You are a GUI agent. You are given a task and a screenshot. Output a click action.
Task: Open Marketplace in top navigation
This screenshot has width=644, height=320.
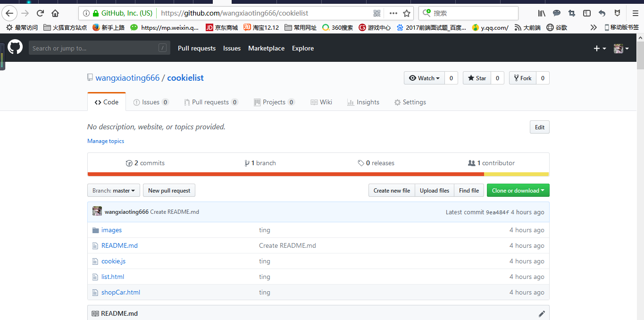(x=267, y=48)
